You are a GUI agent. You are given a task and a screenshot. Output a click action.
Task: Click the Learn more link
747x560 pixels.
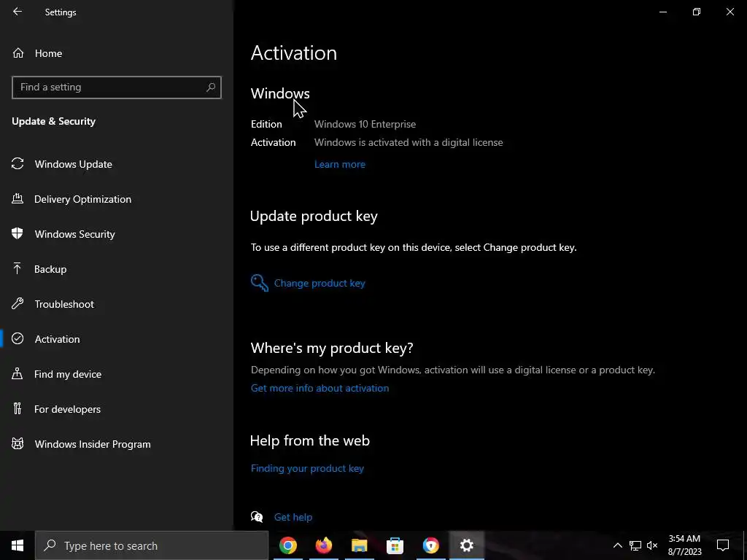coord(340,164)
